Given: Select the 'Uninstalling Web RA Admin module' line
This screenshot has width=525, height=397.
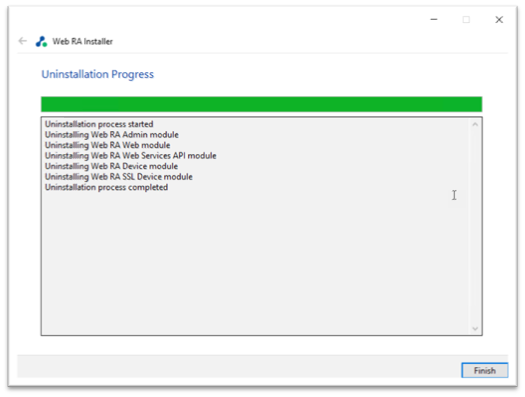Looking at the screenshot, I should coord(112,135).
